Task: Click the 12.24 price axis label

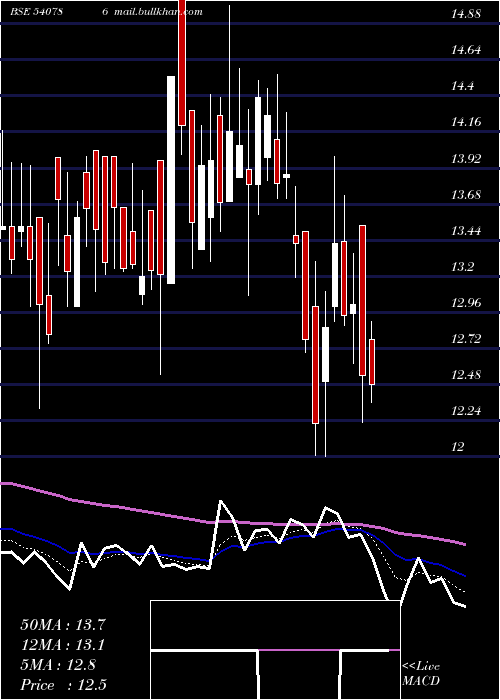Action: coord(466,411)
